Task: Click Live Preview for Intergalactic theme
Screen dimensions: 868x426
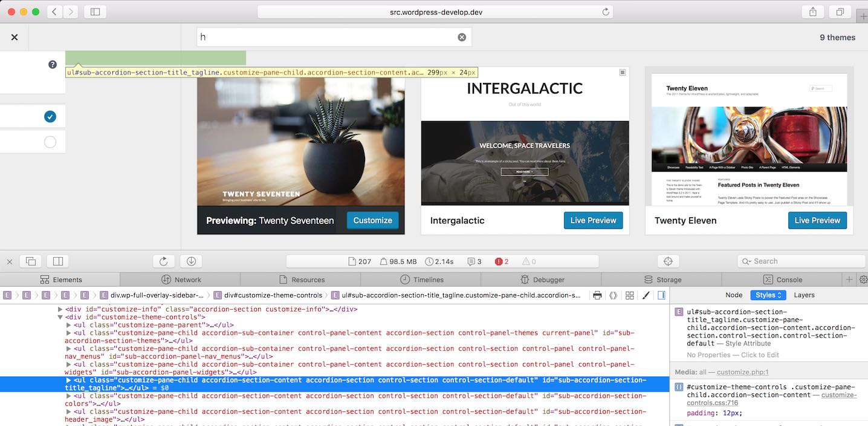Action: pyautogui.click(x=593, y=220)
